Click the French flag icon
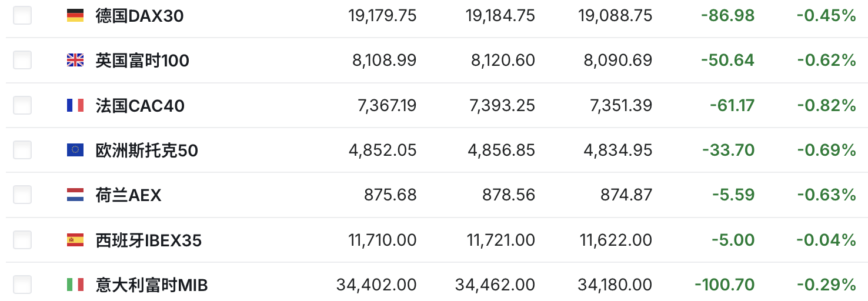This screenshot has width=868, height=301. click(75, 105)
